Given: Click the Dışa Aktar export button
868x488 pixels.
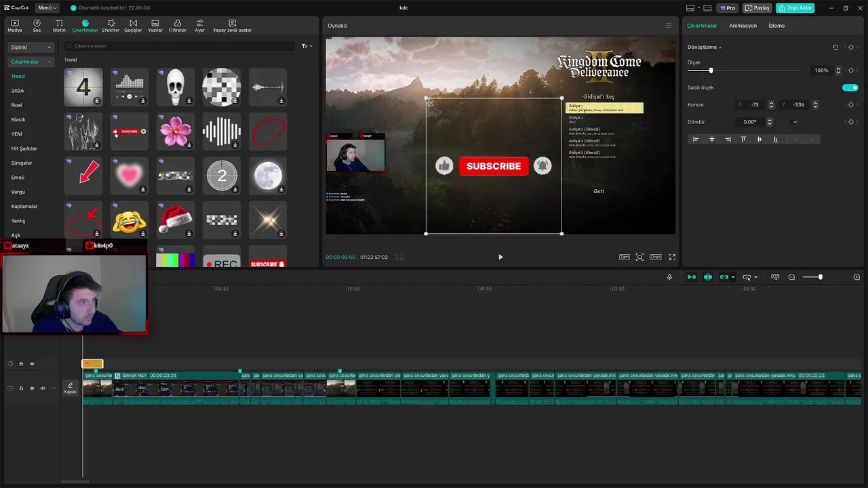Looking at the screenshot, I should coord(795,8).
